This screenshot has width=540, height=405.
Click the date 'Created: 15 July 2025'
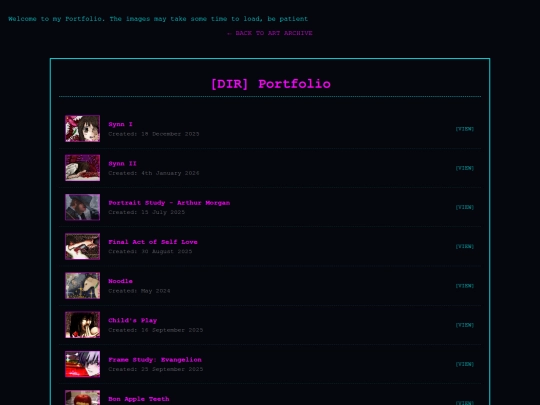tap(146, 212)
